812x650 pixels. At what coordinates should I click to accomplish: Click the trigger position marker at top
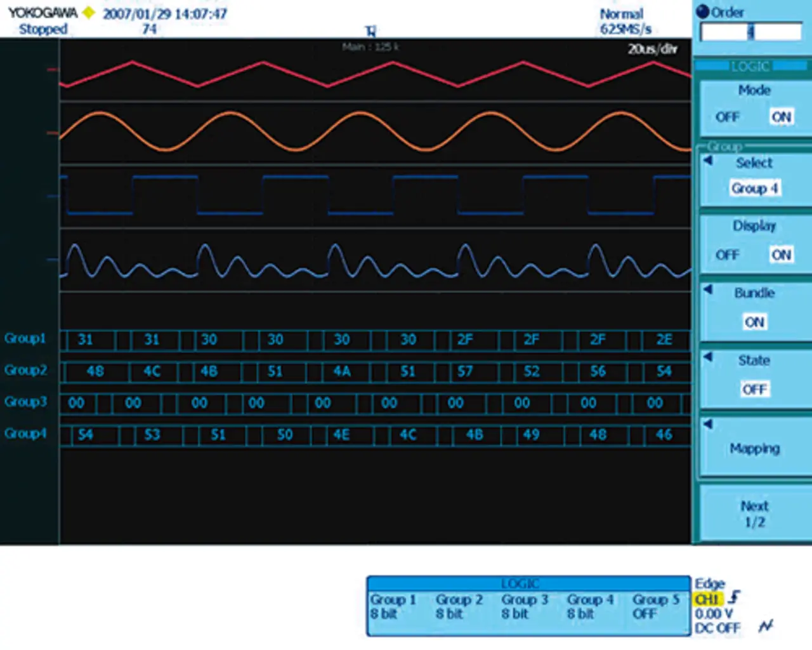click(370, 32)
